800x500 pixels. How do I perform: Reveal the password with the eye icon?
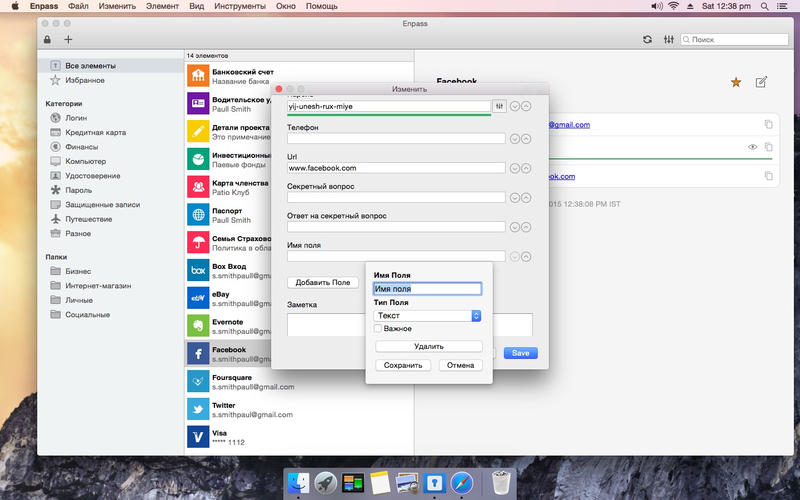tap(752, 148)
